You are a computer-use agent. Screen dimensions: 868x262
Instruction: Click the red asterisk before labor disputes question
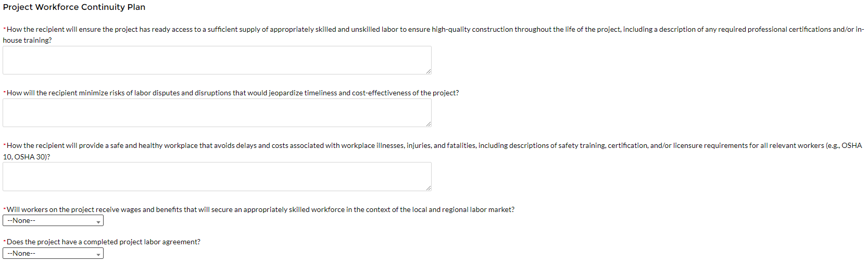point(5,92)
